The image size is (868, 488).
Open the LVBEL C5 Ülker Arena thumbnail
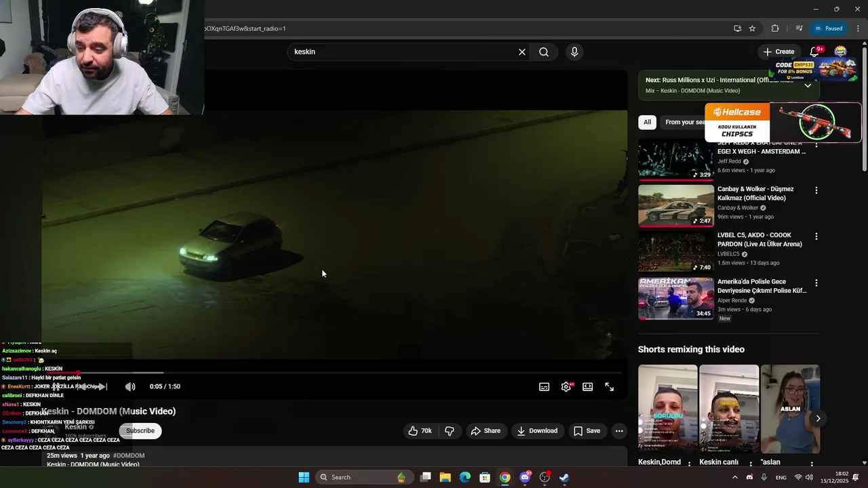click(675, 251)
